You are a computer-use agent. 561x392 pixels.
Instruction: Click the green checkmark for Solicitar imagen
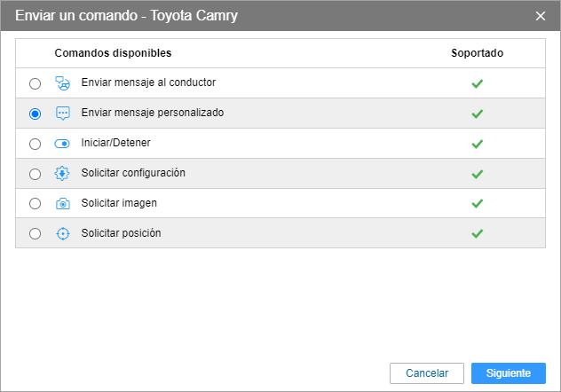477,203
